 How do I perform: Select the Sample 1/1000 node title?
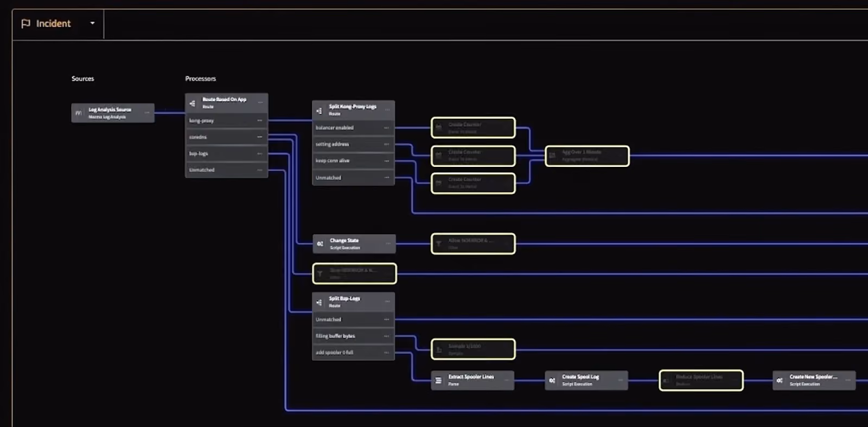tap(464, 346)
